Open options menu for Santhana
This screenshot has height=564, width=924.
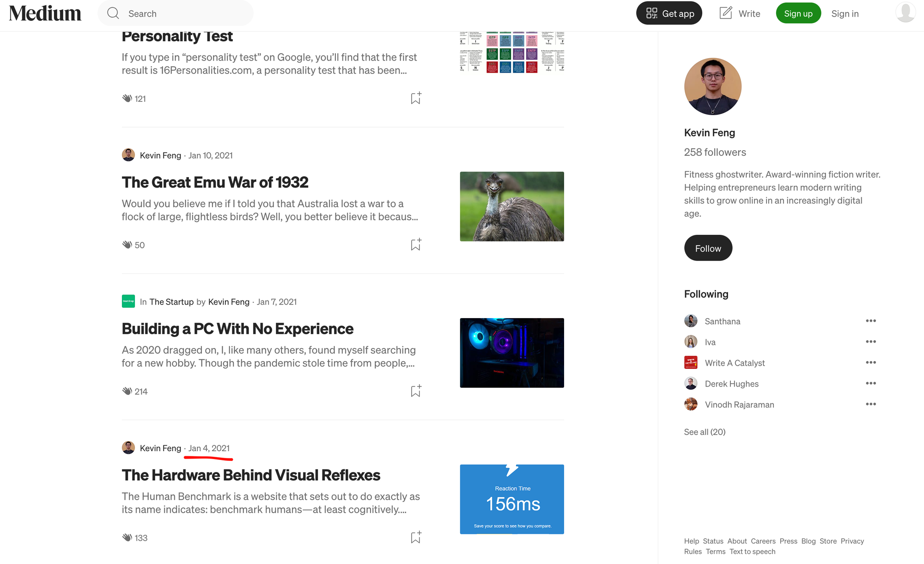click(871, 321)
